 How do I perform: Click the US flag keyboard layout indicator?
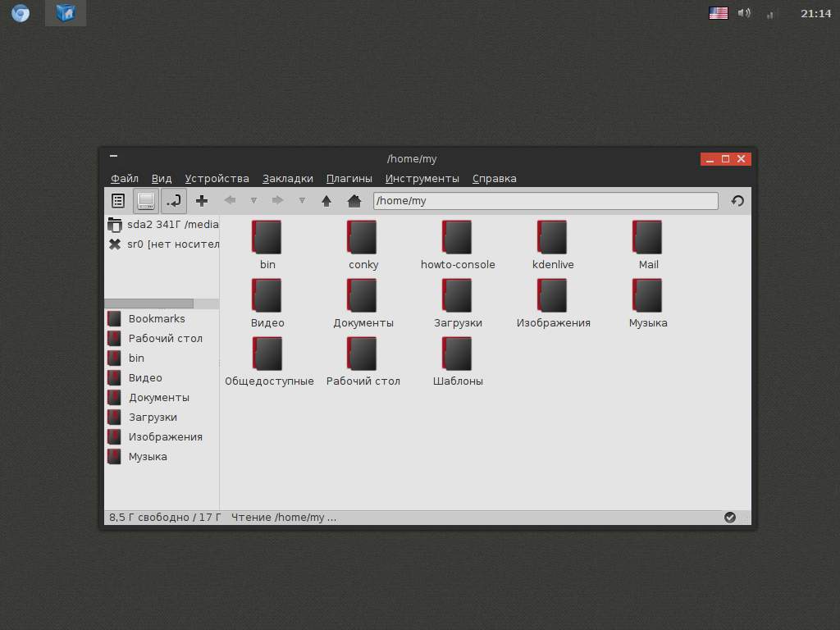click(719, 13)
